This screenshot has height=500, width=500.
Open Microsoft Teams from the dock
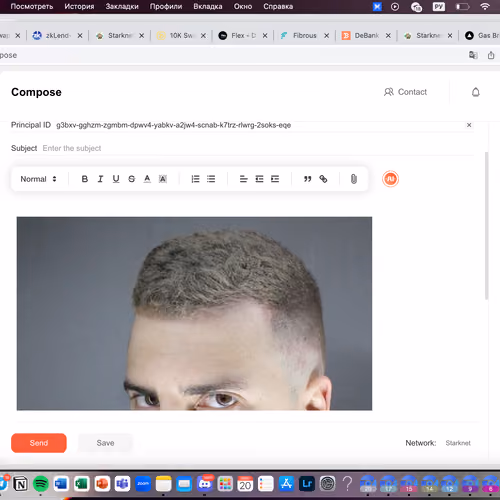[x=122, y=484]
